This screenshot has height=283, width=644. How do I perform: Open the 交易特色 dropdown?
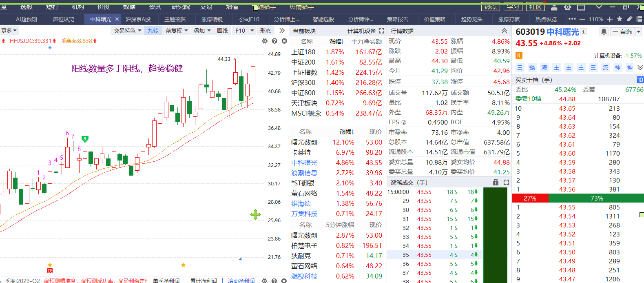click(x=128, y=31)
